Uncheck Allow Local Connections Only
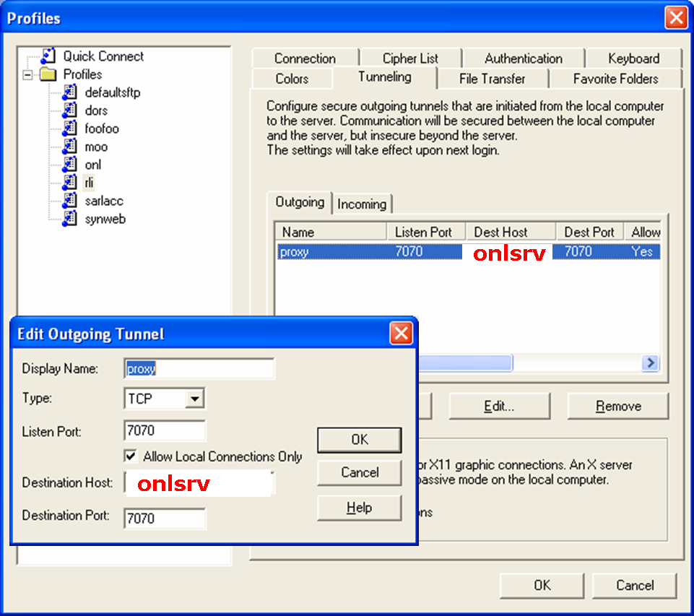This screenshot has height=616, width=694. pos(131,456)
